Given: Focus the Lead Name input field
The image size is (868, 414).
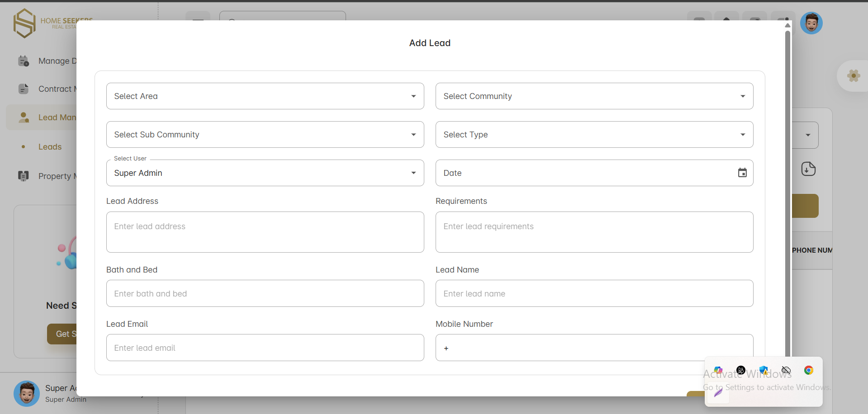Looking at the screenshot, I should (594, 293).
